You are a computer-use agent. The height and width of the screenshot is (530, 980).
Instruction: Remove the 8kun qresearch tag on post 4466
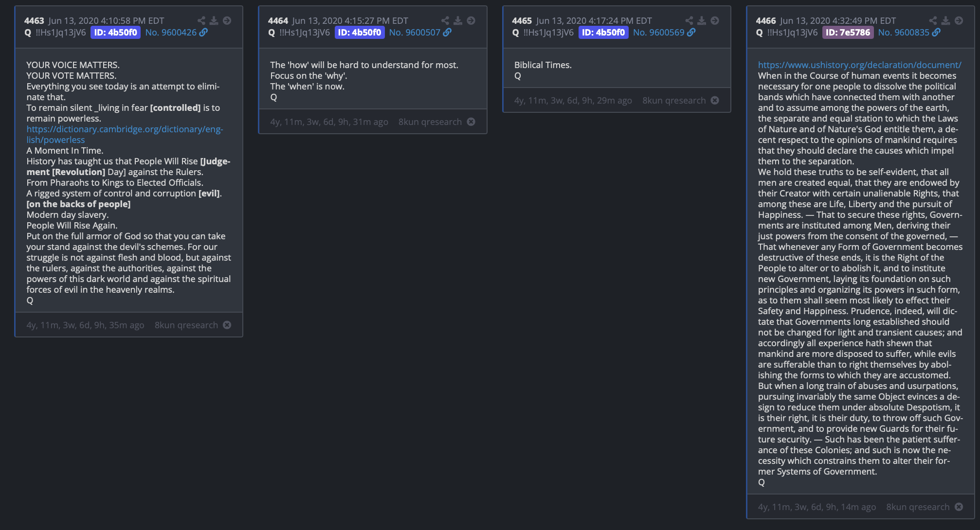pos(959,507)
